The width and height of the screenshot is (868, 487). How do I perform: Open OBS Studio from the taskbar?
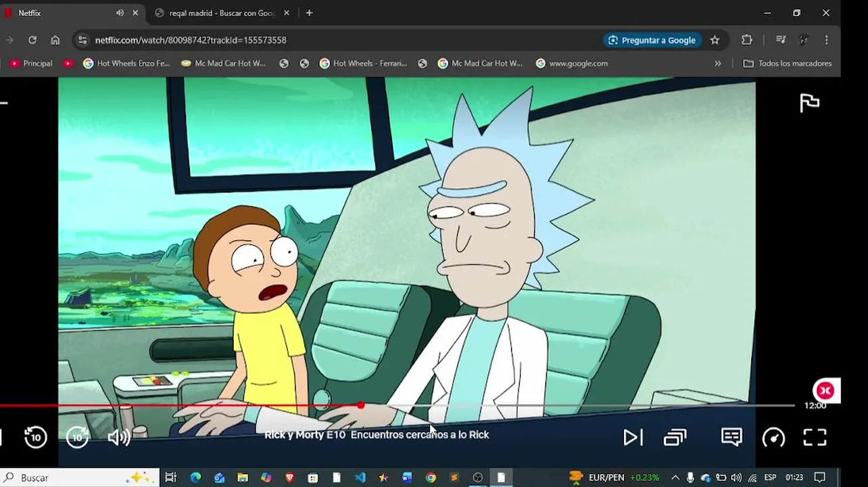478,478
